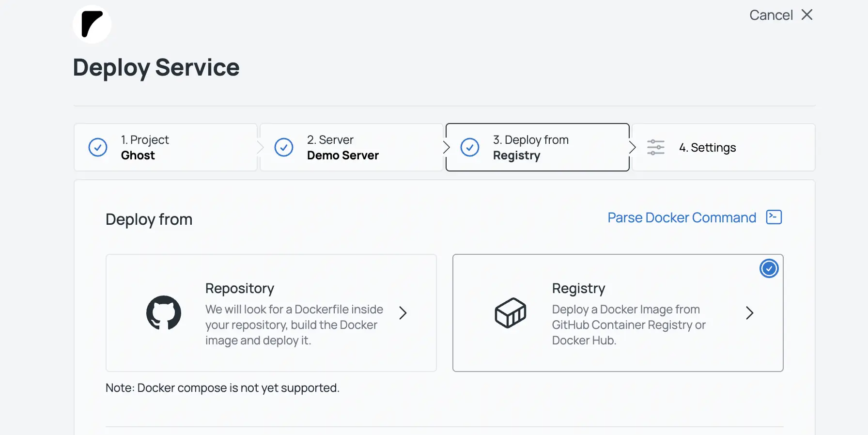The image size is (868, 435).
Task: Click the Registry box cube icon
Action: click(x=510, y=313)
